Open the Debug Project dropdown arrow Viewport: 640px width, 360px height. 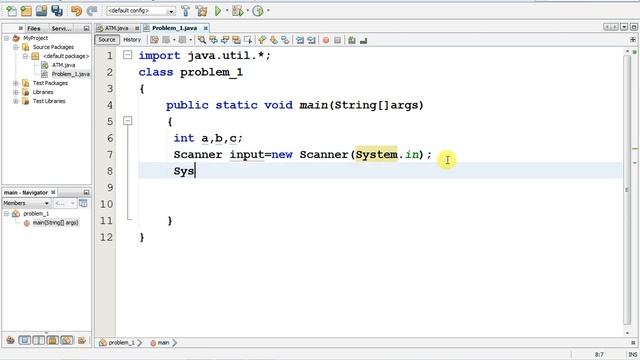point(248,11)
